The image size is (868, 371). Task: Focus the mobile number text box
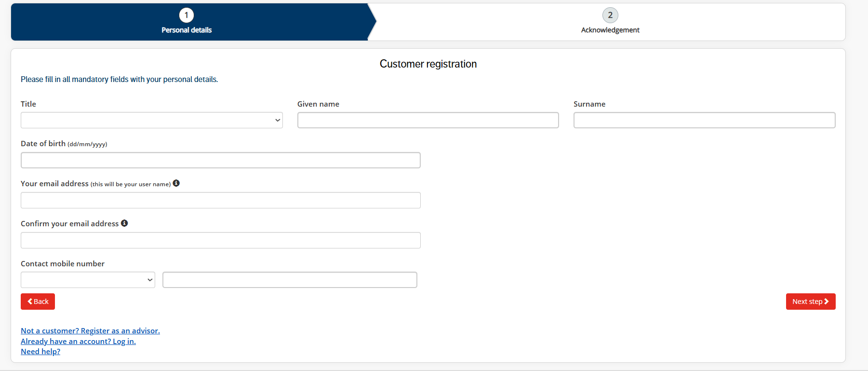pos(290,280)
